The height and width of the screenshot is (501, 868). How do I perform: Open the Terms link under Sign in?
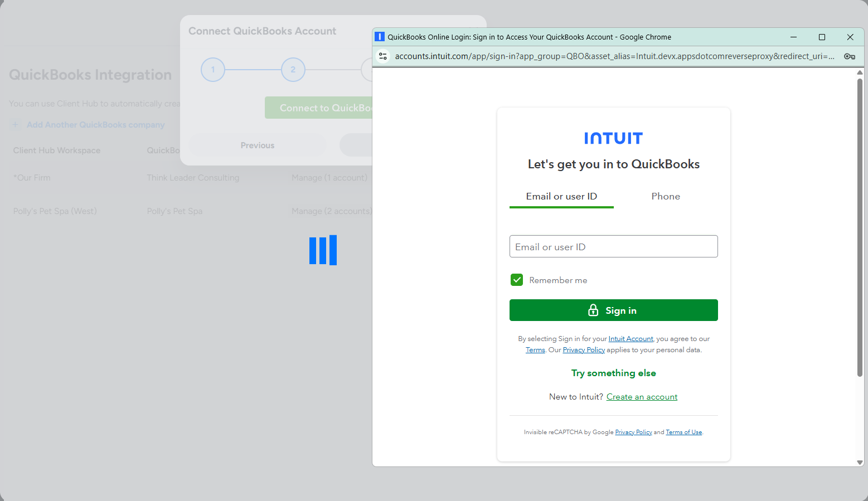pos(535,350)
